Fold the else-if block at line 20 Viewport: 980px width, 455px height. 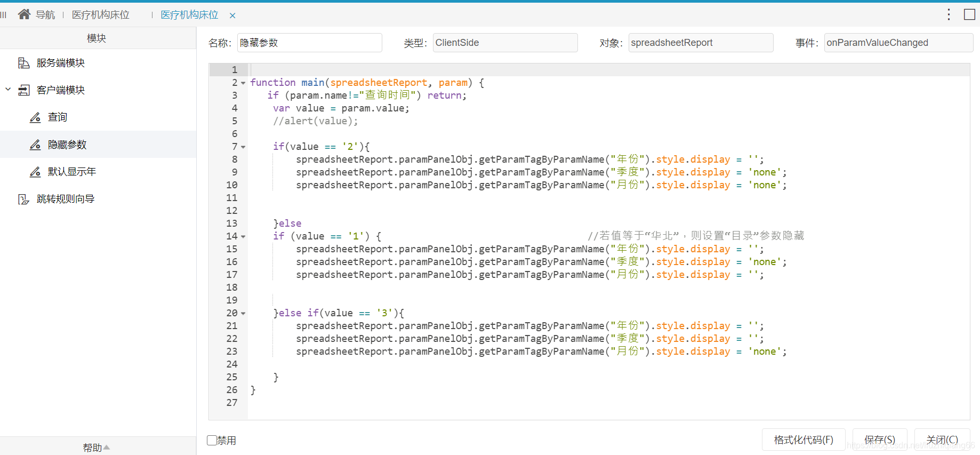coord(243,314)
